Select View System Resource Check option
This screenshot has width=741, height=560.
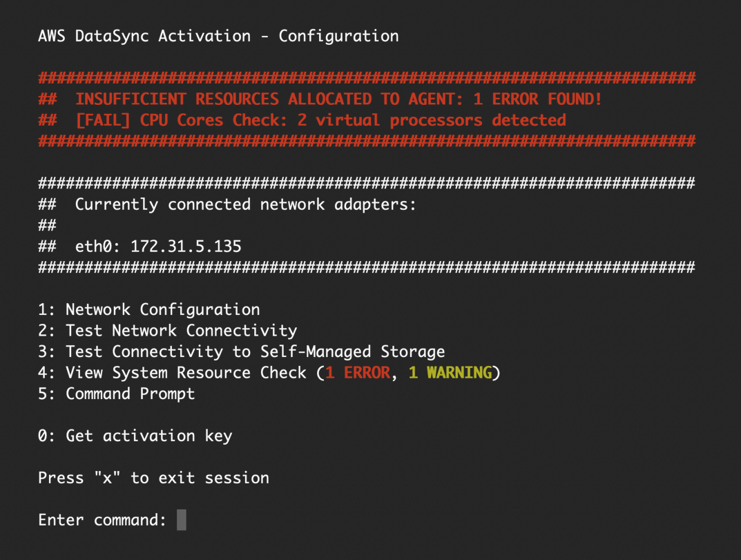click(269, 372)
